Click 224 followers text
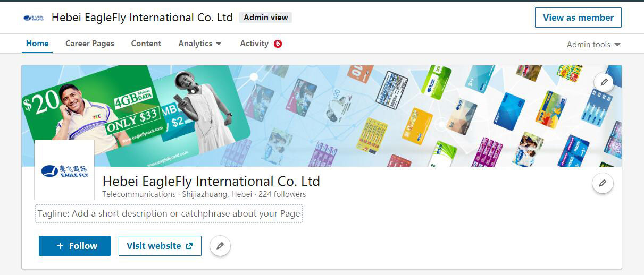This screenshot has width=644, height=275. click(x=282, y=194)
